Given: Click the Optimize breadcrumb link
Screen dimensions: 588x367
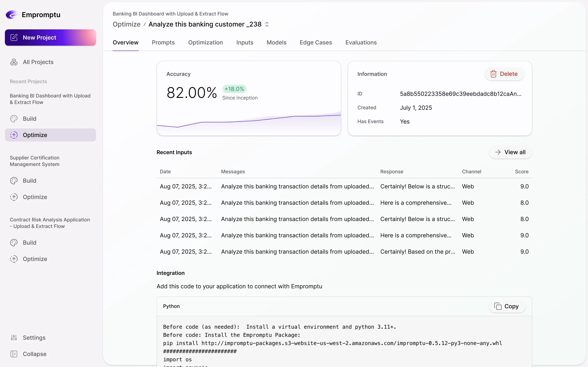Looking at the screenshot, I should point(127,24).
